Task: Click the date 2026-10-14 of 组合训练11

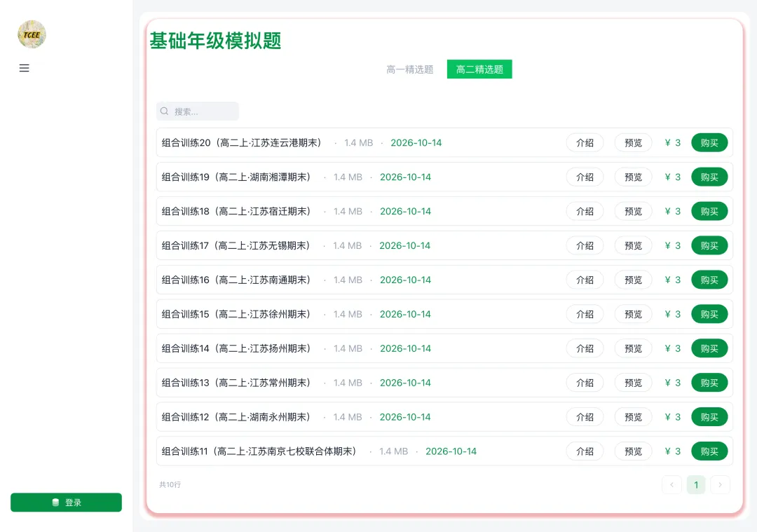Action: click(451, 451)
